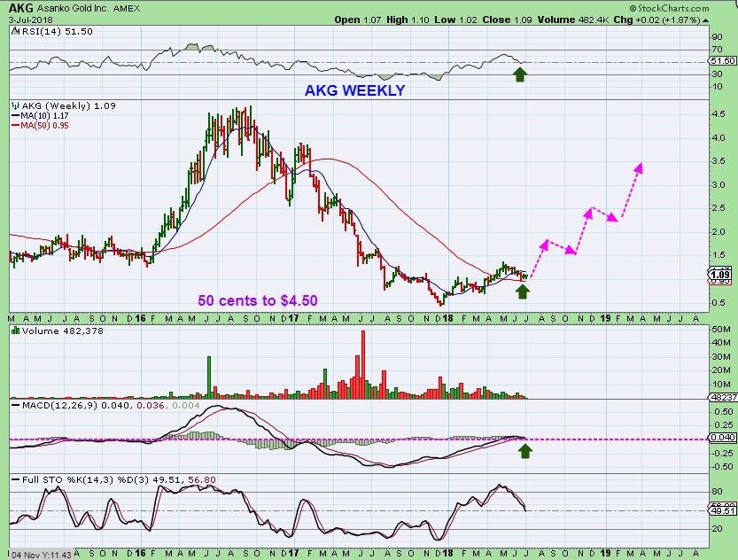
Task: Click the Volume 482.4K header value
Action: click(573, 20)
